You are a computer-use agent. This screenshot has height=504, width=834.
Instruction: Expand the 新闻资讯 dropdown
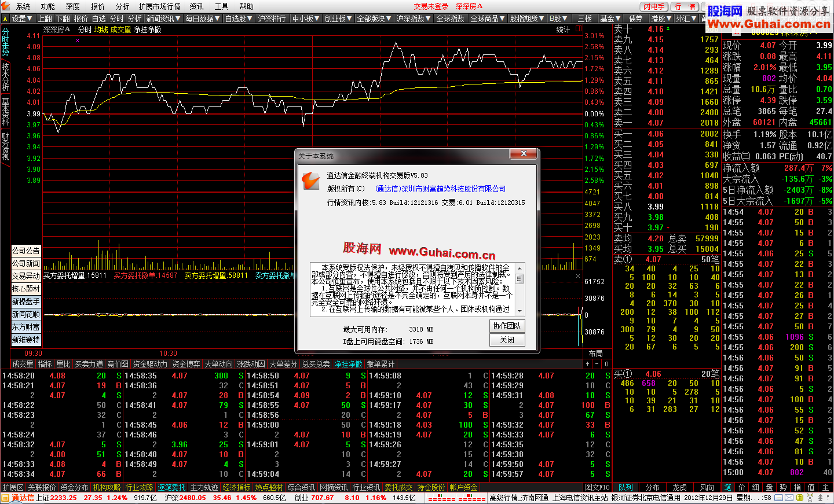coord(163,19)
